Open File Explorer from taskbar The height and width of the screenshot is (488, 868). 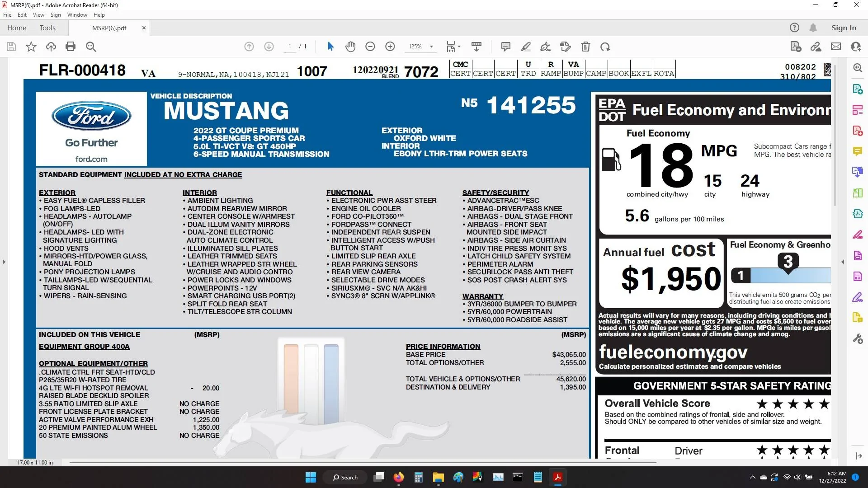tap(438, 477)
